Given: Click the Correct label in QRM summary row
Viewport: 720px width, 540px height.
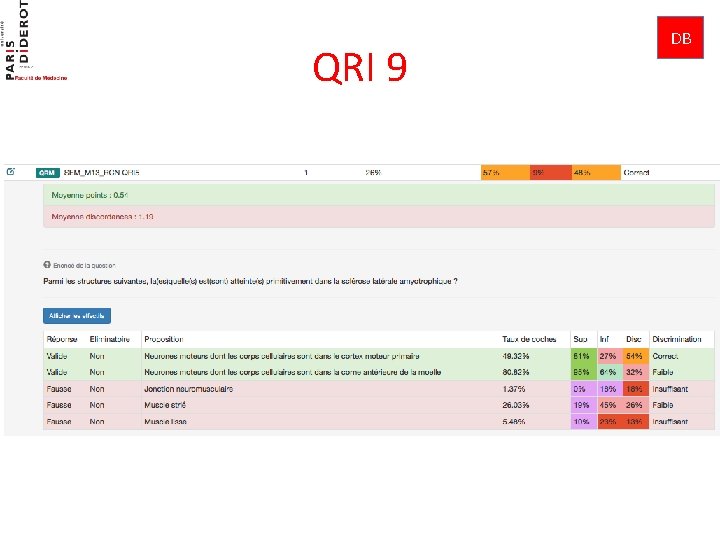Looking at the screenshot, I should pos(636,173).
